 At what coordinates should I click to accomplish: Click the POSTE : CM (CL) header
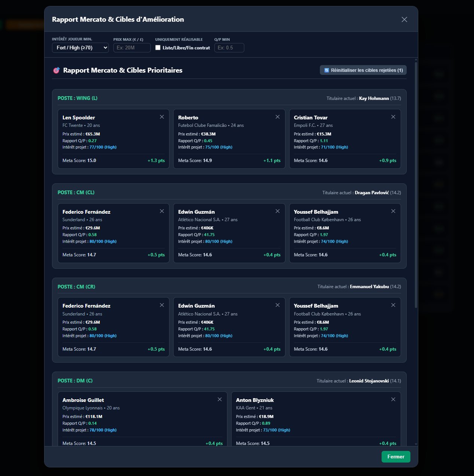point(76,192)
